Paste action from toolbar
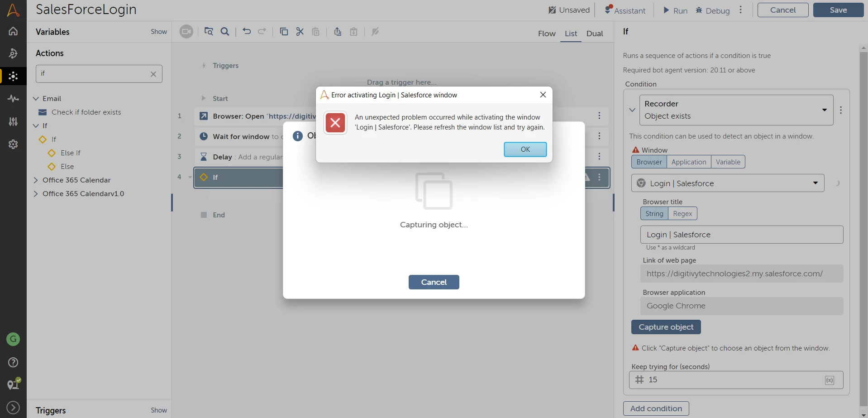 (316, 32)
